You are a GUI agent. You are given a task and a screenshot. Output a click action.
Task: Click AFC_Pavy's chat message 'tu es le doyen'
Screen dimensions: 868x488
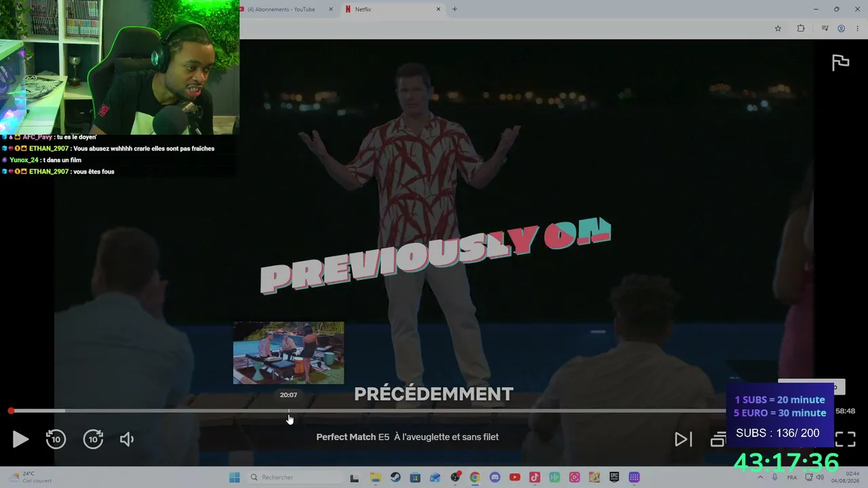coord(77,137)
